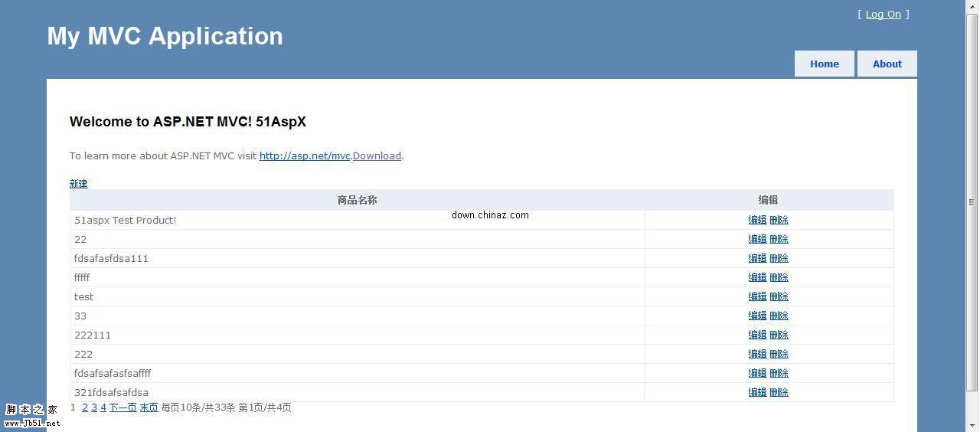Click 编辑 in the test row

[757, 296]
